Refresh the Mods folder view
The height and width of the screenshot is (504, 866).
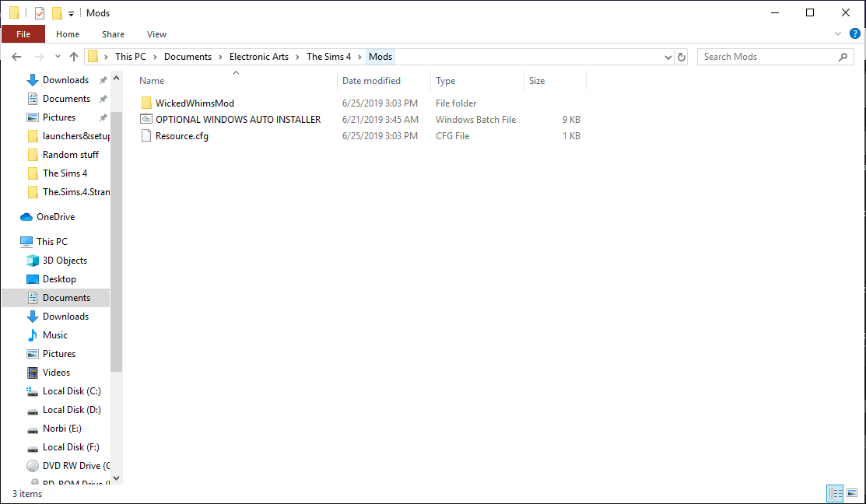[682, 57]
